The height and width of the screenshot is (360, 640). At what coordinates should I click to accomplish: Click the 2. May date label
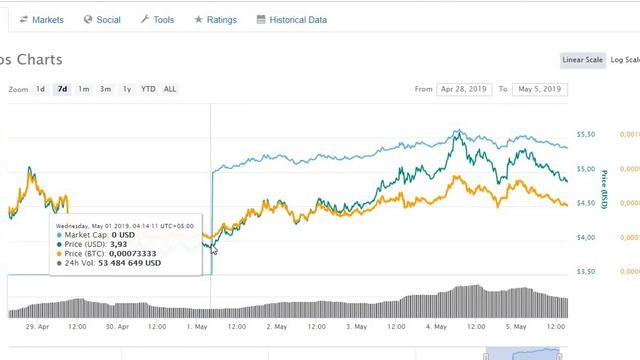point(277,327)
